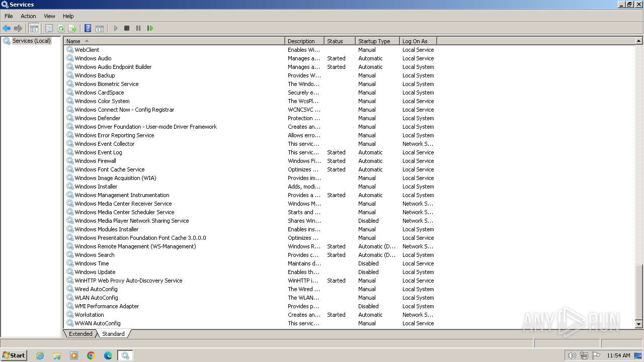Select Windows Biometric Service row
This screenshot has width=644, height=362.
click(251, 84)
